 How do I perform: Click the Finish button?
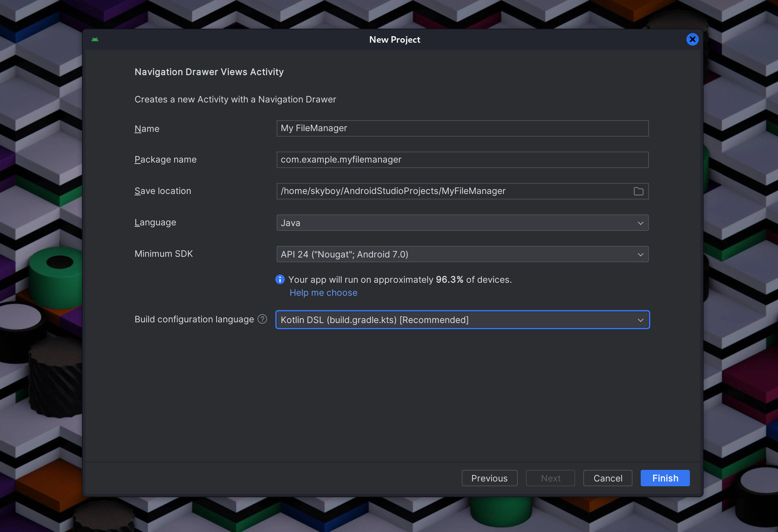point(665,478)
